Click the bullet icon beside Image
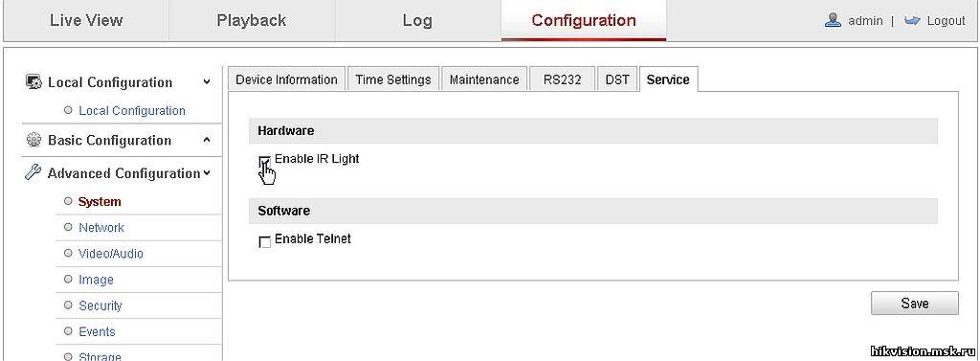 click(x=68, y=280)
